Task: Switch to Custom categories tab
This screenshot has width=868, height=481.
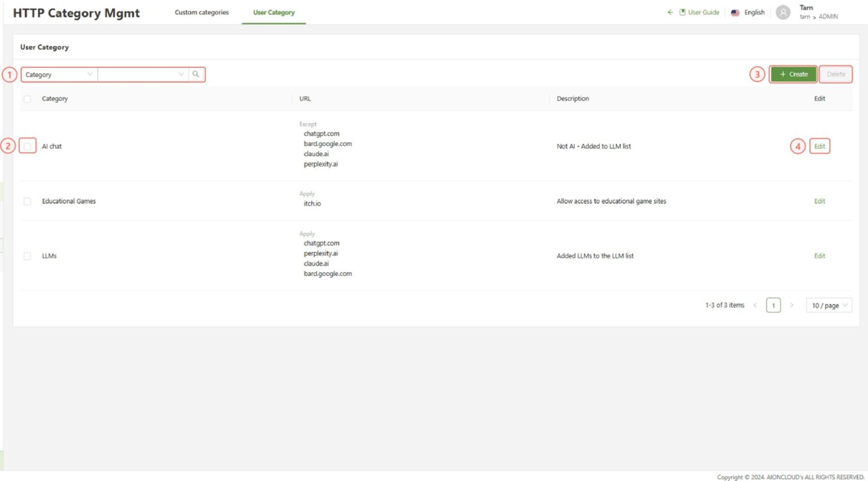Action: click(x=202, y=12)
